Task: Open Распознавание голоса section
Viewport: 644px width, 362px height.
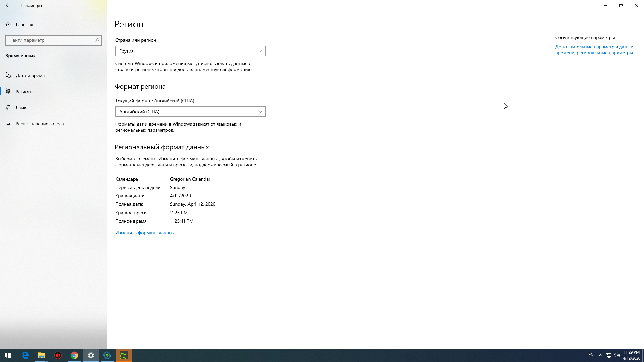Action: pos(40,124)
